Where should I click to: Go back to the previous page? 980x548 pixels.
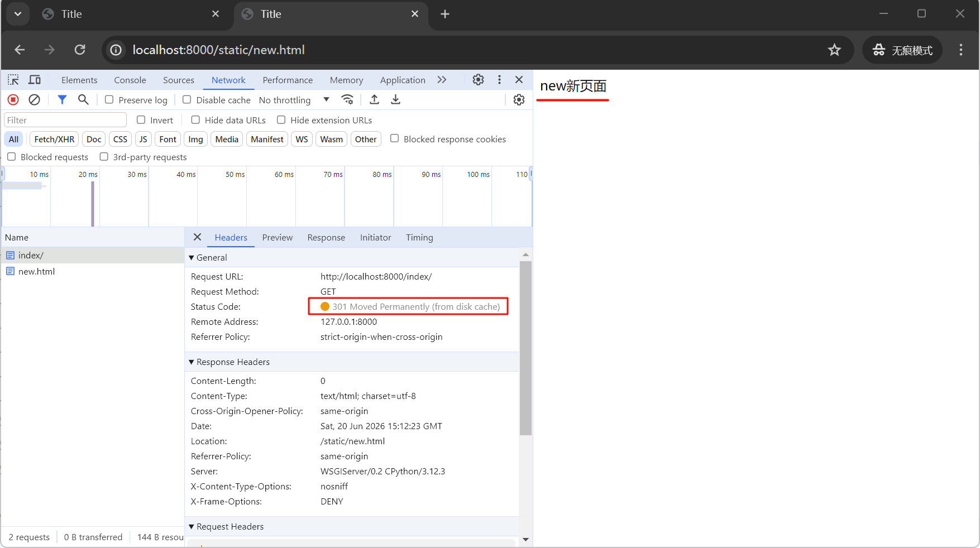(20, 50)
